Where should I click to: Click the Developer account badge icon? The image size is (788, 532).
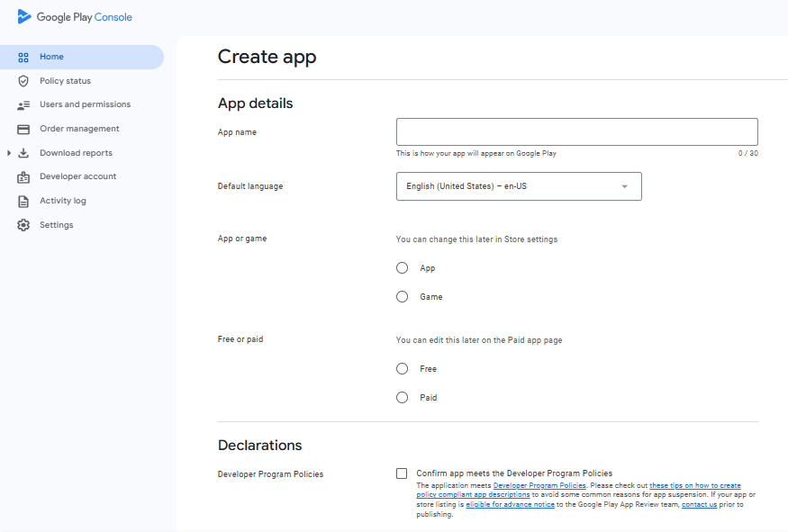23,176
